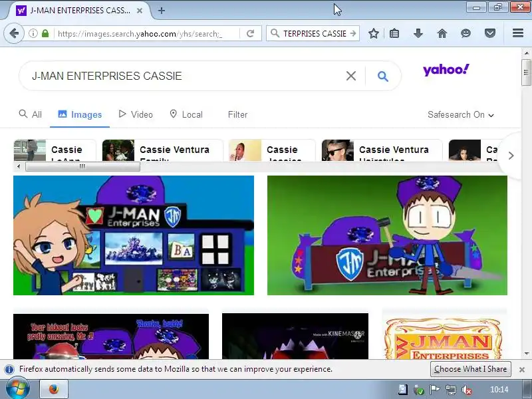The image size is (532, 399).
Task: Expand the Safesearch On dropdown
Action: click(x=460, y=114)
